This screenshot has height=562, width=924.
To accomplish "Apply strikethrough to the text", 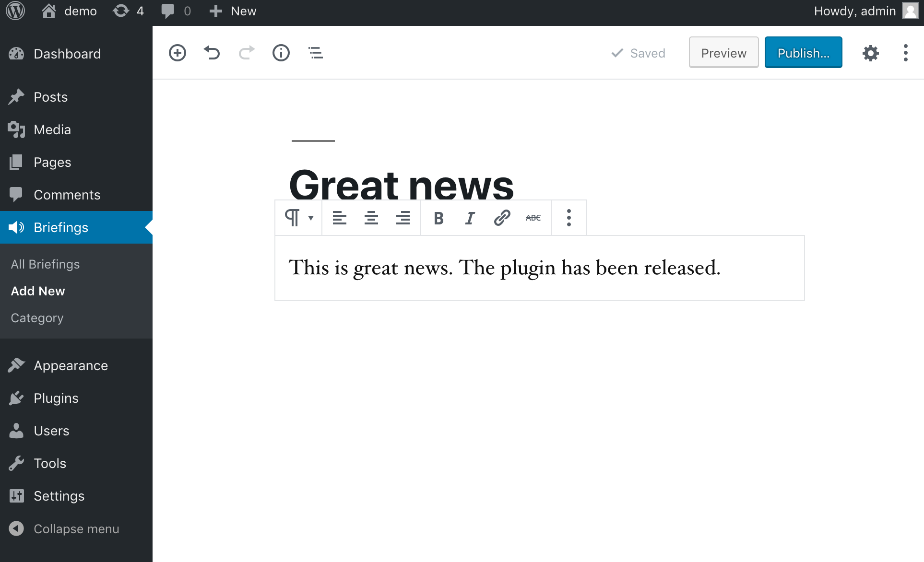I will 533,217.
